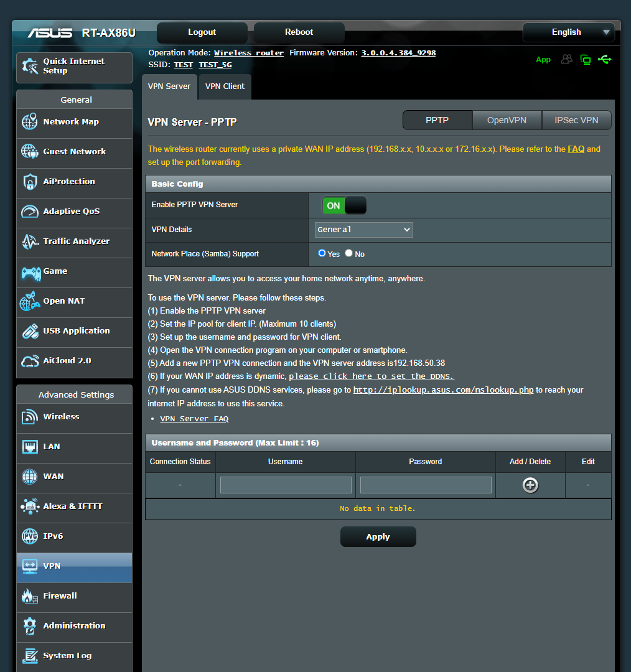Switch to the OpenVPN tab

[507, 120]
